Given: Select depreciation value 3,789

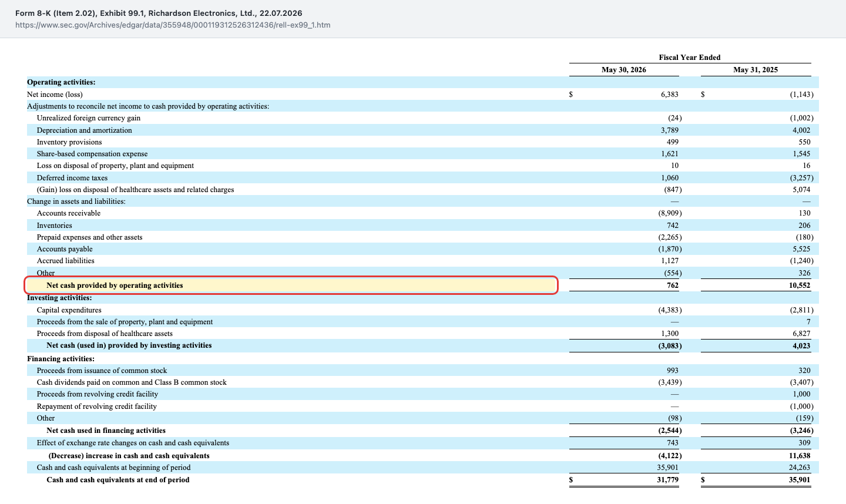Looking at the screenshot, I should (670, 130).
